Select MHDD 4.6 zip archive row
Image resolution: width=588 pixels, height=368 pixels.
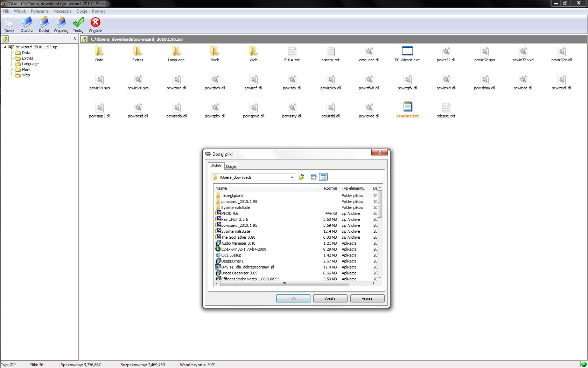pos(295,213)
